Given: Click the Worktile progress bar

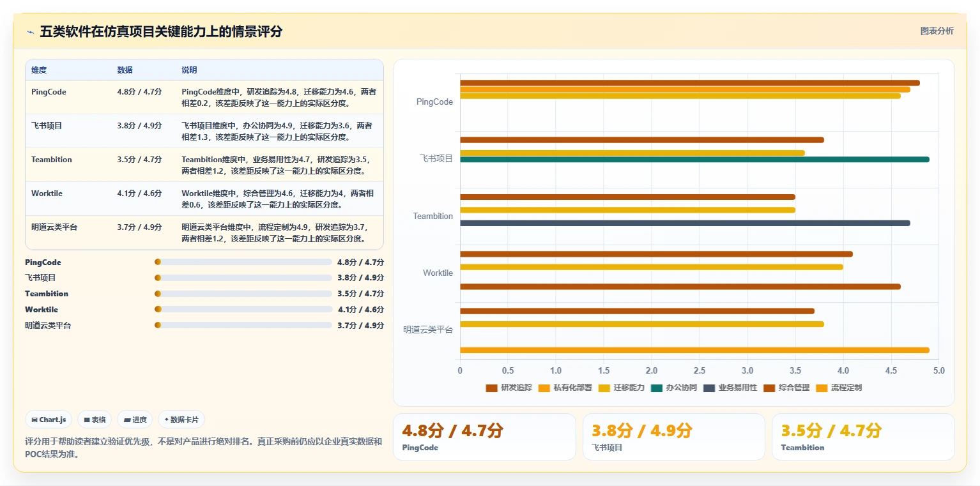Looking at the screenshot, I should pyautogui.click(x=243, y=309).
